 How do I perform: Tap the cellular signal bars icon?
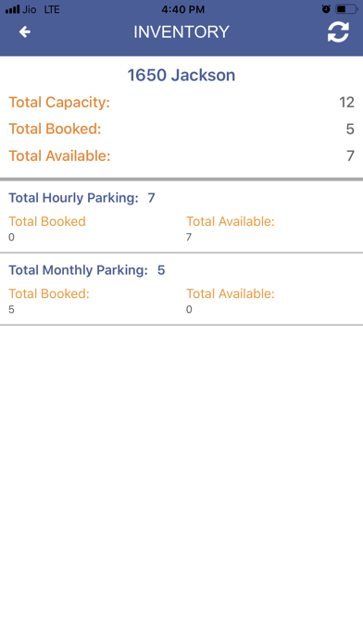pyautogui.click(x=12, y=9)
